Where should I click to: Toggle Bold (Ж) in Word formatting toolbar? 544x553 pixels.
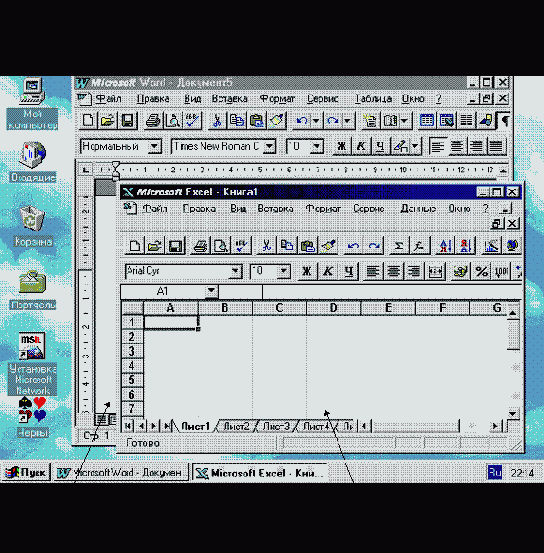pyautogui.click(x=341, y=146)
